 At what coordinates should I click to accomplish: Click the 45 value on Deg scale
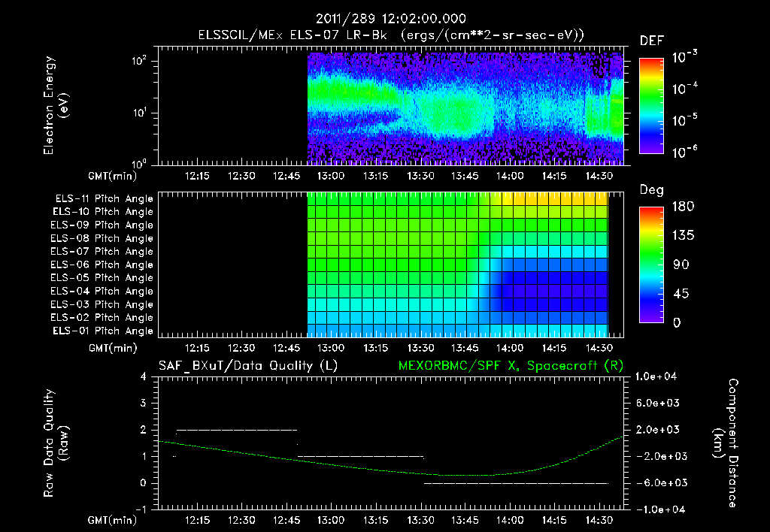pos(681,294)
